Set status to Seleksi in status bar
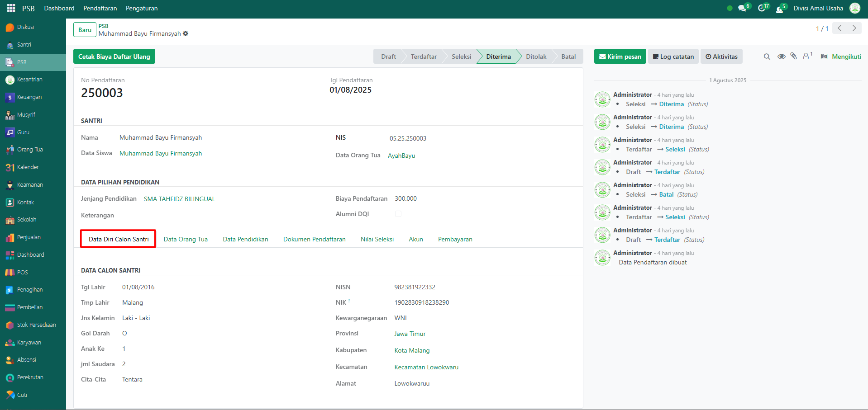868x410 pixels. click(461, 57)
